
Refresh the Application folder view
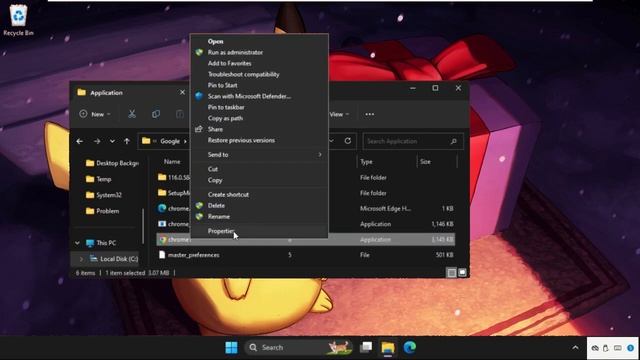(347, 141)
